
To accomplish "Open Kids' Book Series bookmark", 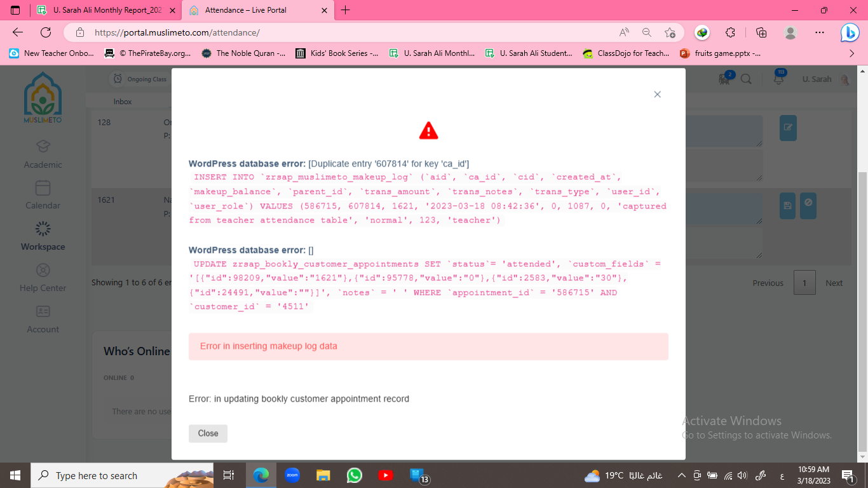I will pos(337,53).
